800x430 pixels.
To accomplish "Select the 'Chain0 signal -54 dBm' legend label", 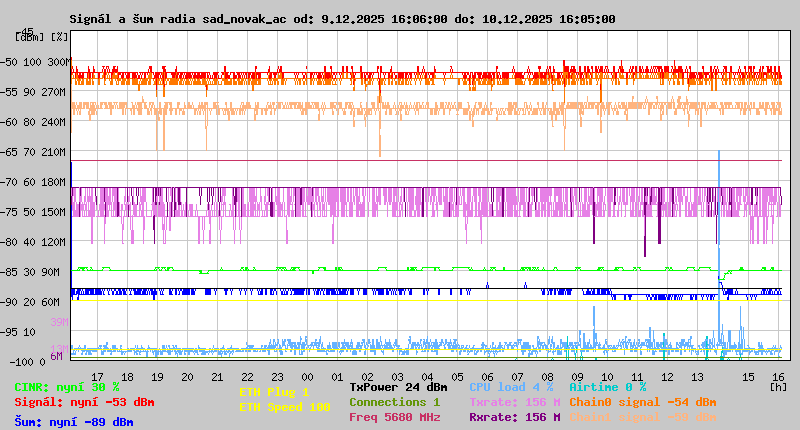I will coord(643,402).
